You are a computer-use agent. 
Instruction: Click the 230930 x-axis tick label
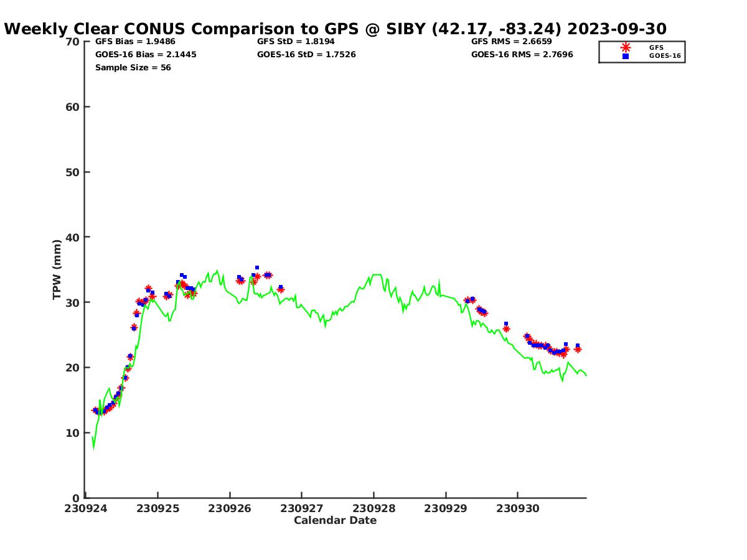point(517,508)
